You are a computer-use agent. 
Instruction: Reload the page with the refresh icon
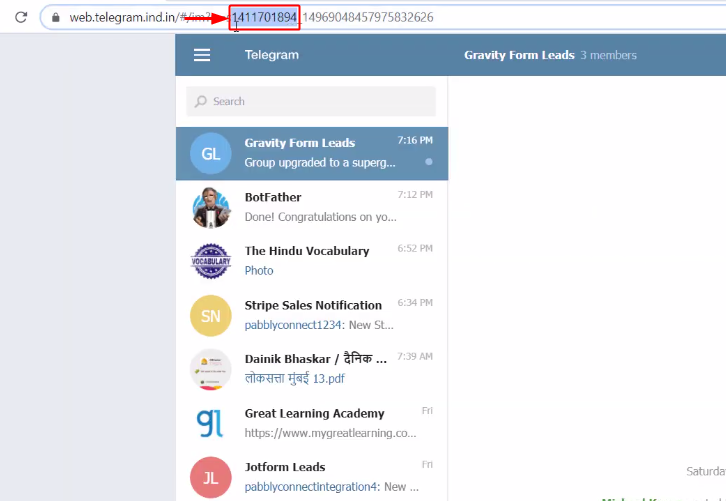[21, 18]
